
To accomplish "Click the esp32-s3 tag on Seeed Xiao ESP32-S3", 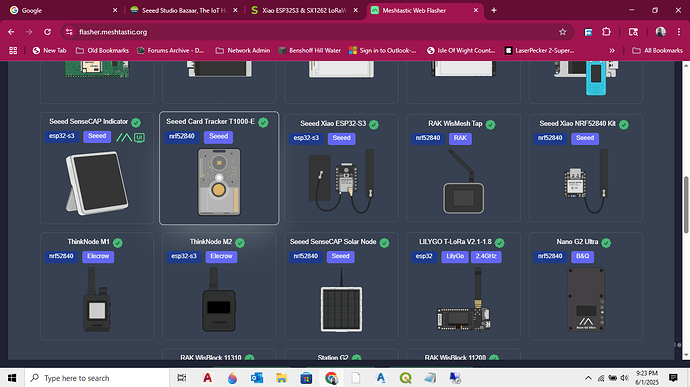I will point(306,138).
